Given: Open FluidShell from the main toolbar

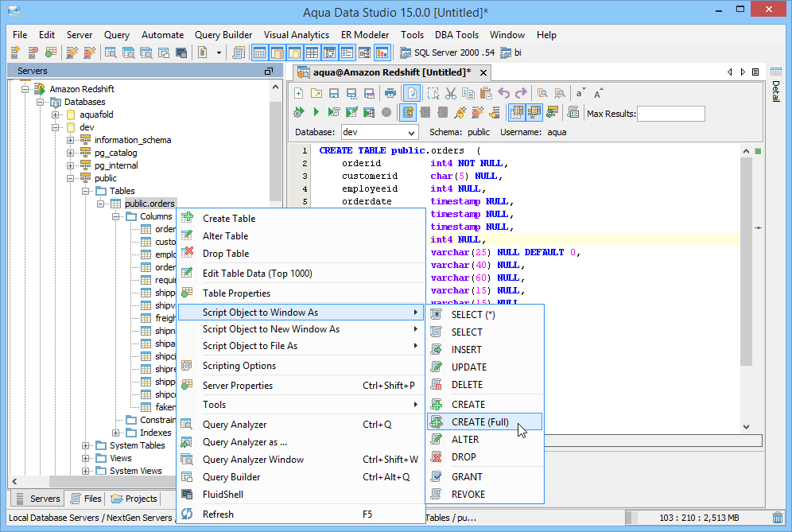Looking at the screenshot, I should [x=181, y=52].
